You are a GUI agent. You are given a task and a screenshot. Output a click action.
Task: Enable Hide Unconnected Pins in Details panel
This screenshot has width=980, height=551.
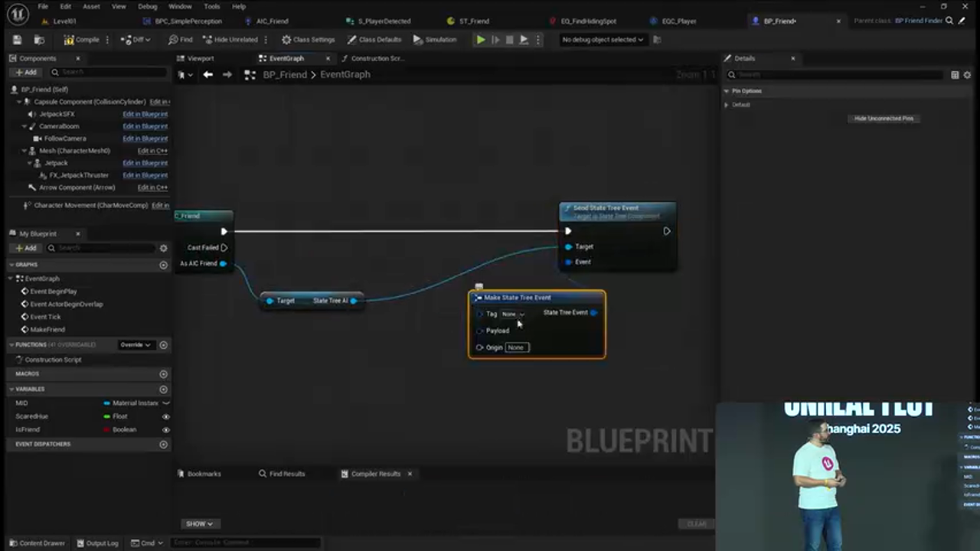(x=884, y=118)
